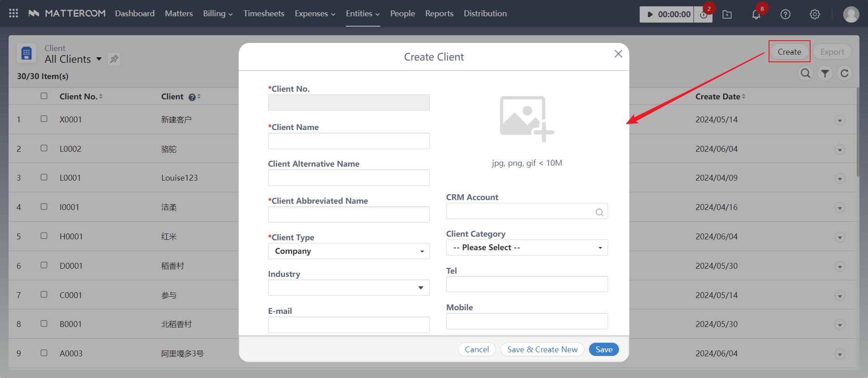Open the Billing menu
Viewport: 868px width, 378px height.
click(217, 14)
